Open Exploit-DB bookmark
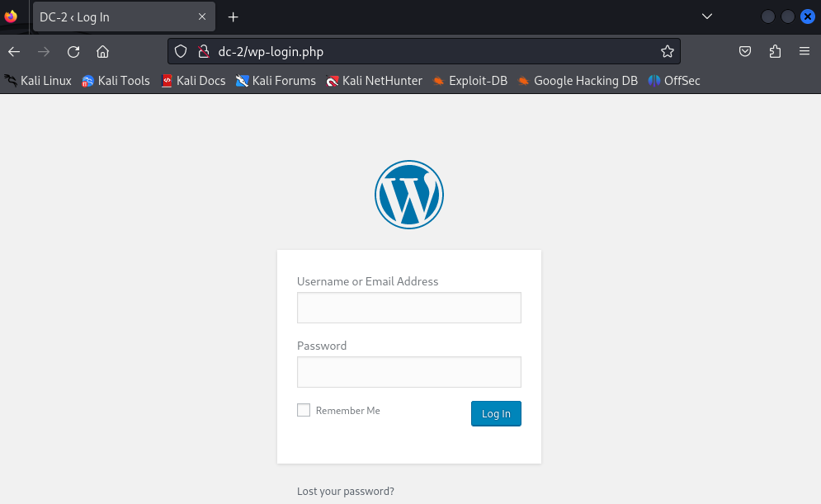 click(470, 81)
